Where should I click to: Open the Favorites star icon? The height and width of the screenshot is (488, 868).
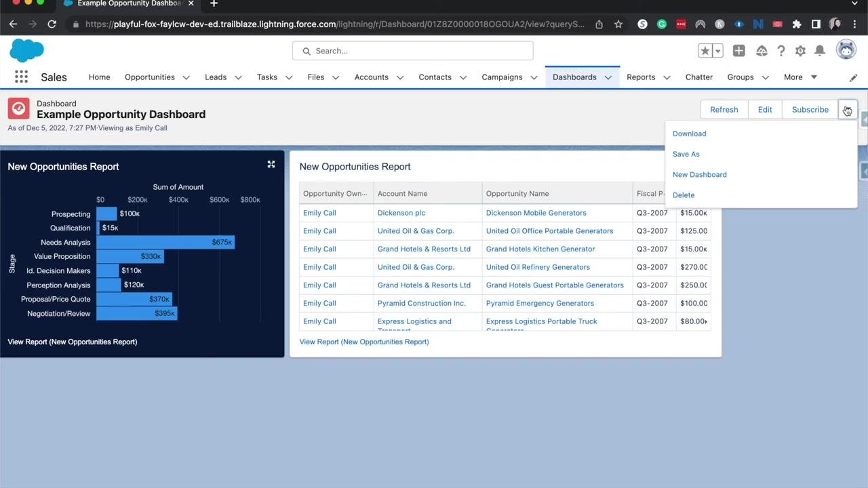pos(705,51)
